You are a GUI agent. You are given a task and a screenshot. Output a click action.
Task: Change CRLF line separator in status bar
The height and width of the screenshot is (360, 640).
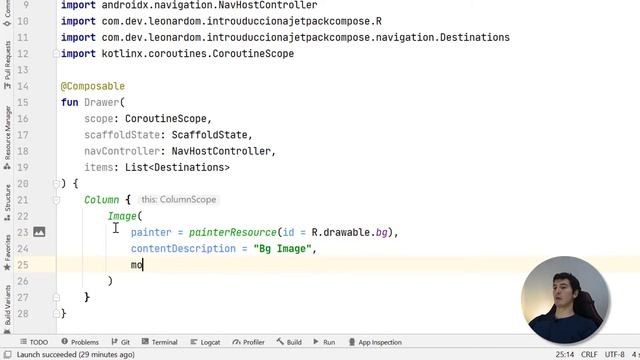pos(589,354)
